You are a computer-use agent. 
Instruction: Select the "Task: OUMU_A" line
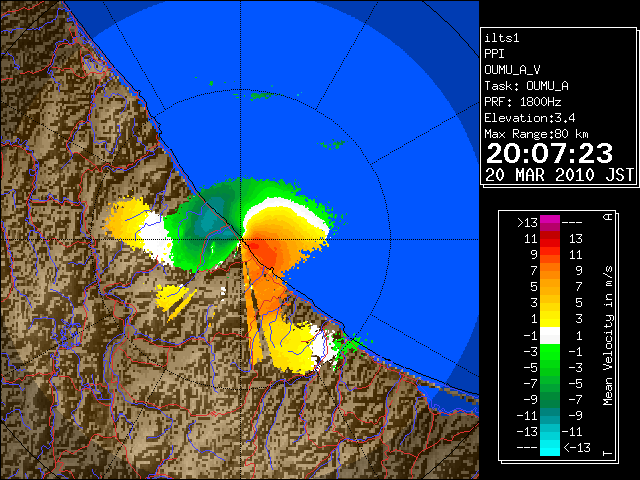coord(527,86)
